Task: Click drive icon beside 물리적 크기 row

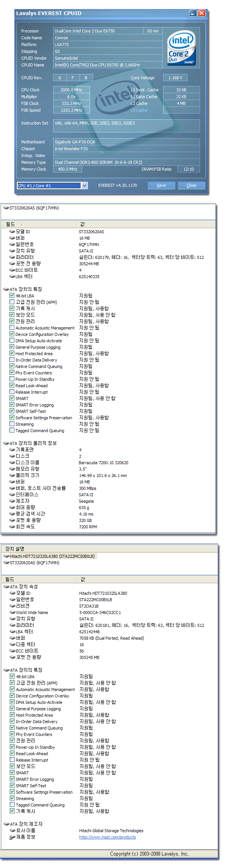Action: 12,476
